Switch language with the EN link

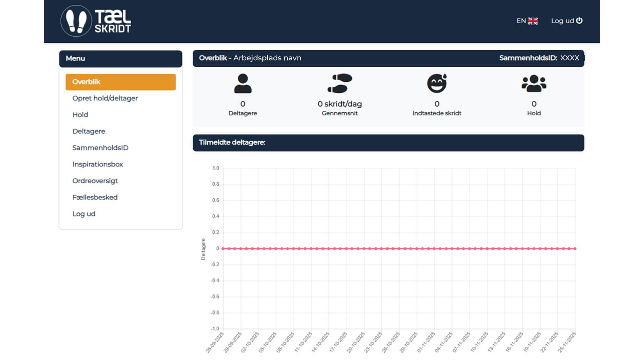coord(521,21)
